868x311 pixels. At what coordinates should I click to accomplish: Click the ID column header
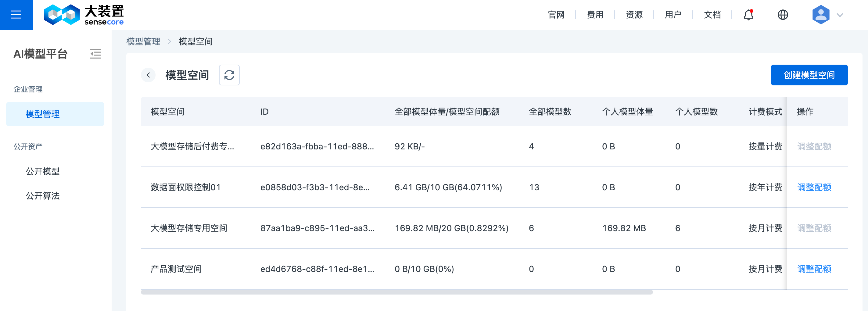pyautogui.click(x=264, y=112)
